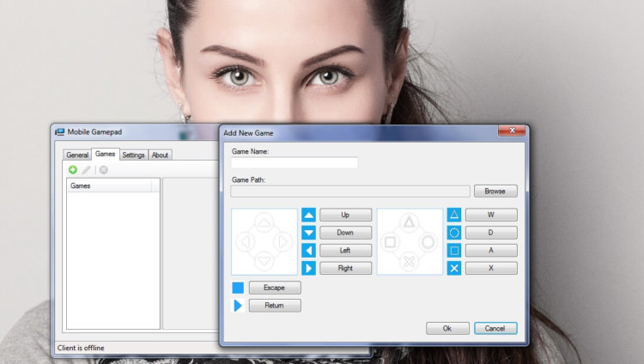Click the Games list column header
Image resolution: width=644 pixels, height=364 pixels.
(109, 185)
